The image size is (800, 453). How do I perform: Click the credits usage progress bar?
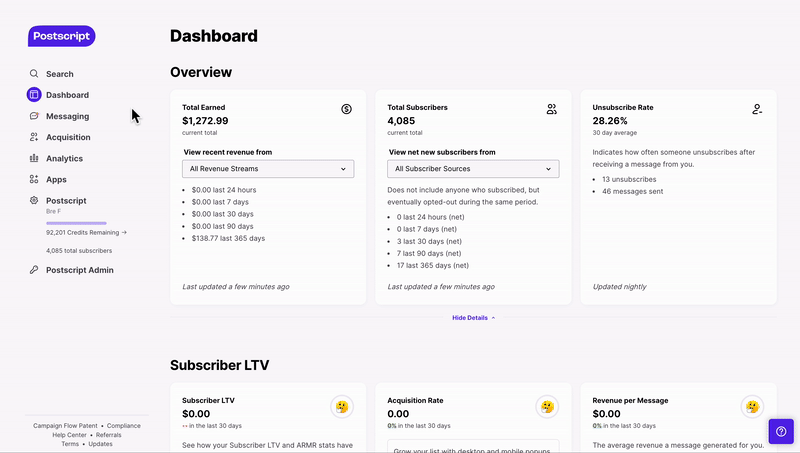(x=76, y=223)
